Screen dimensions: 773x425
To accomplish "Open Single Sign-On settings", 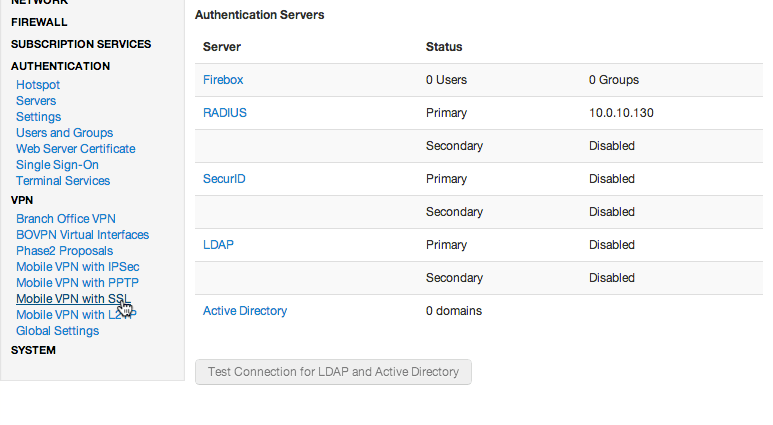I will pos(57,165).
